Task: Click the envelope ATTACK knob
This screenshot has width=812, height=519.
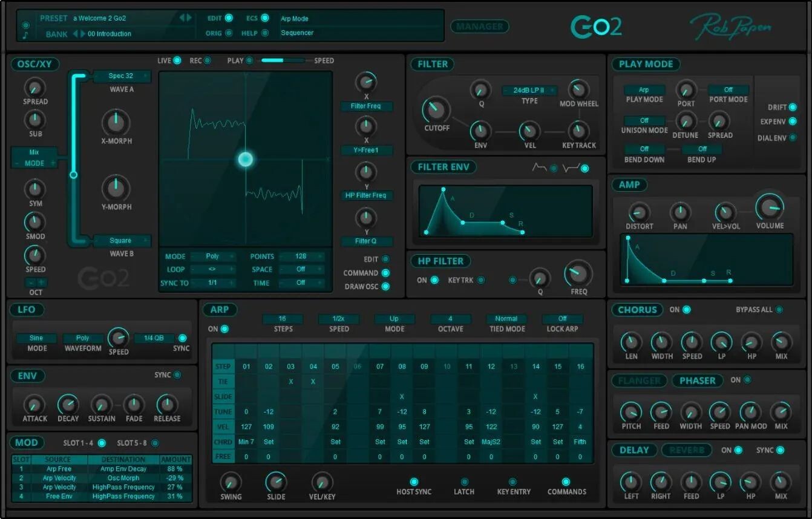Action: 34,404
